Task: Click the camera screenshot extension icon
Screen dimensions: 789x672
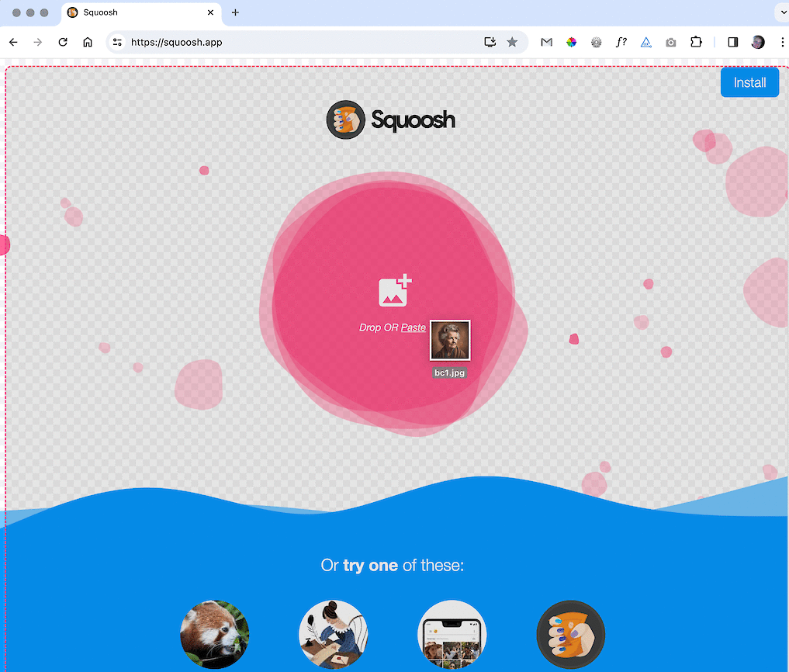Action: tap(671, 42)
